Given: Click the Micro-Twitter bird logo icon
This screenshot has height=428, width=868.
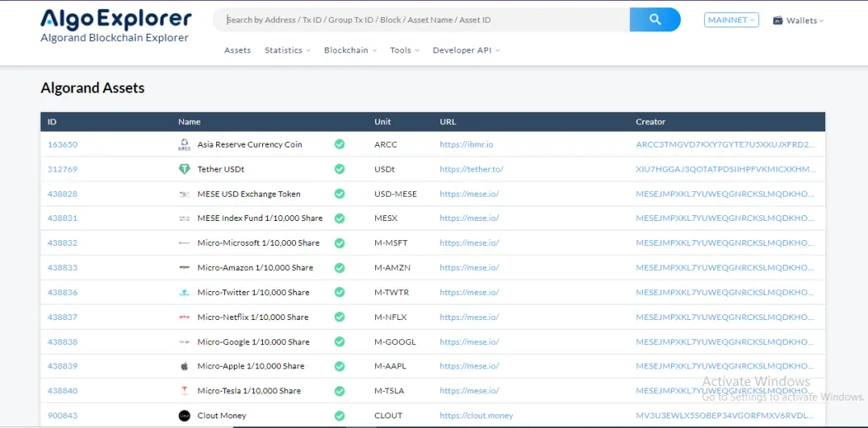Looking at the screenshot, I should click(185, 293).
